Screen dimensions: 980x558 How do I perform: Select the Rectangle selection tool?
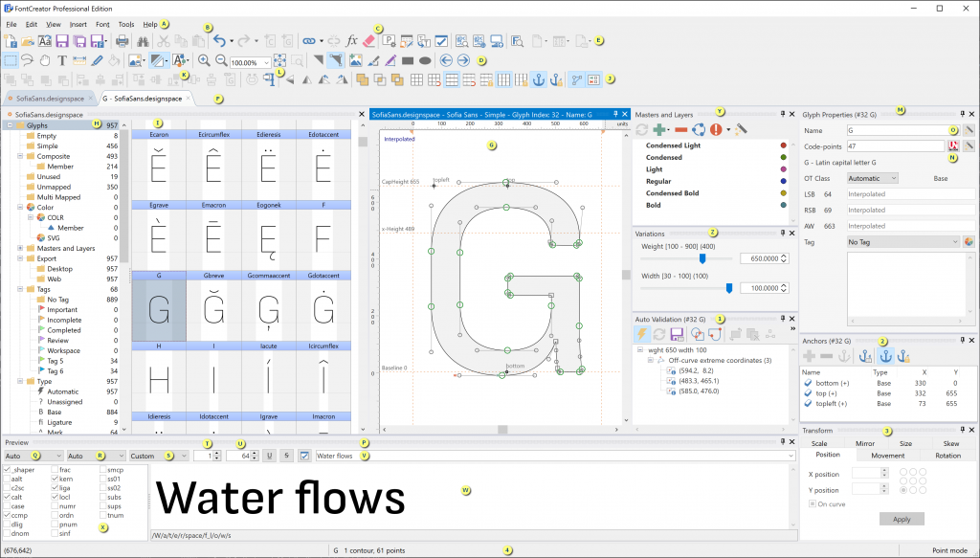pyautogui.click(x=11, y=60)
